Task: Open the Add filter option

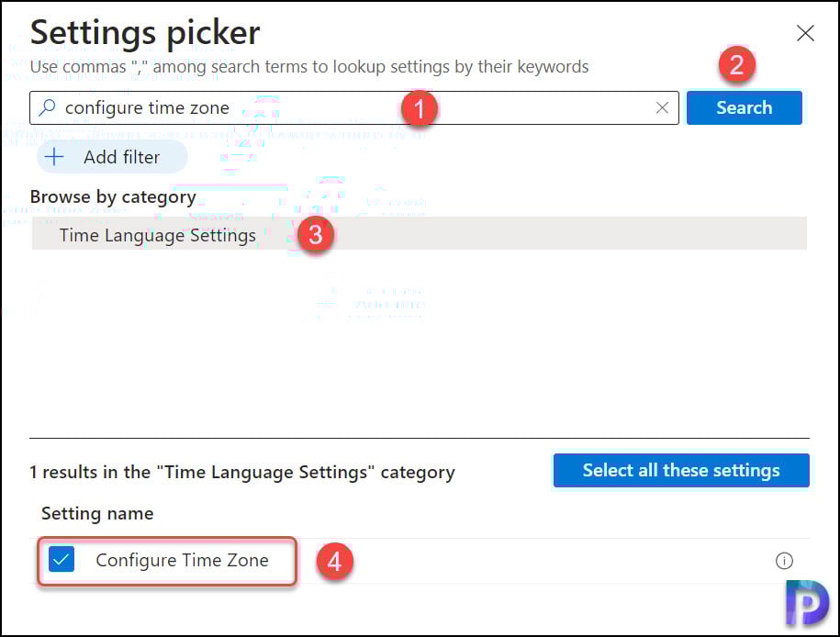Action: 113,157
